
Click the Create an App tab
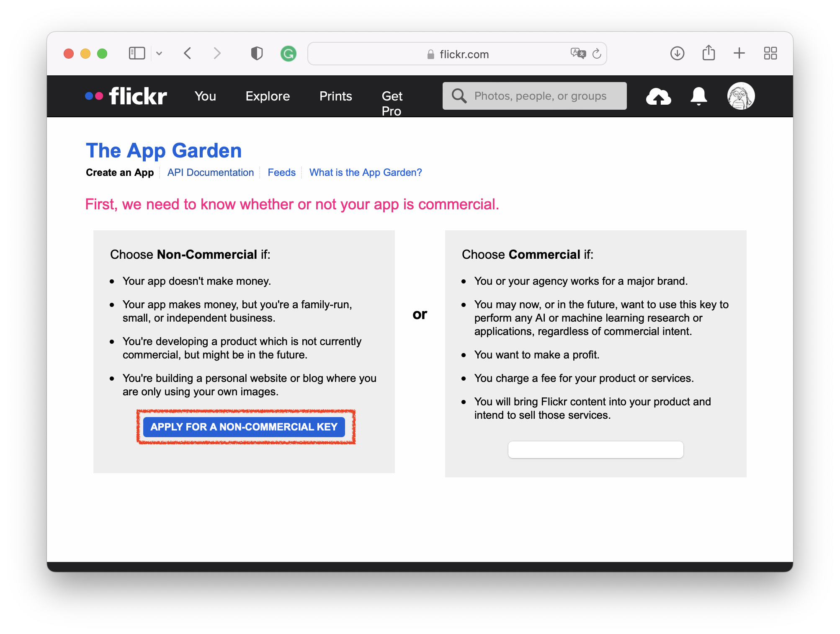(120, 172)
